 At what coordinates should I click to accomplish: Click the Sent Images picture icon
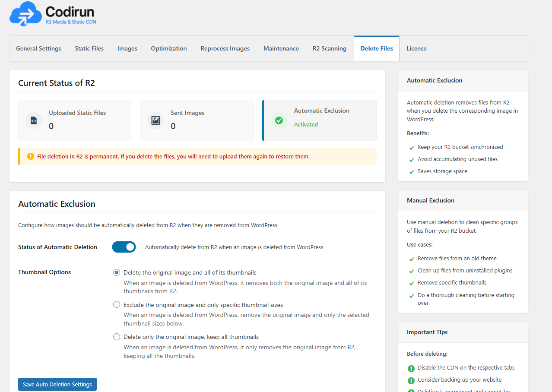pos(155,121)
